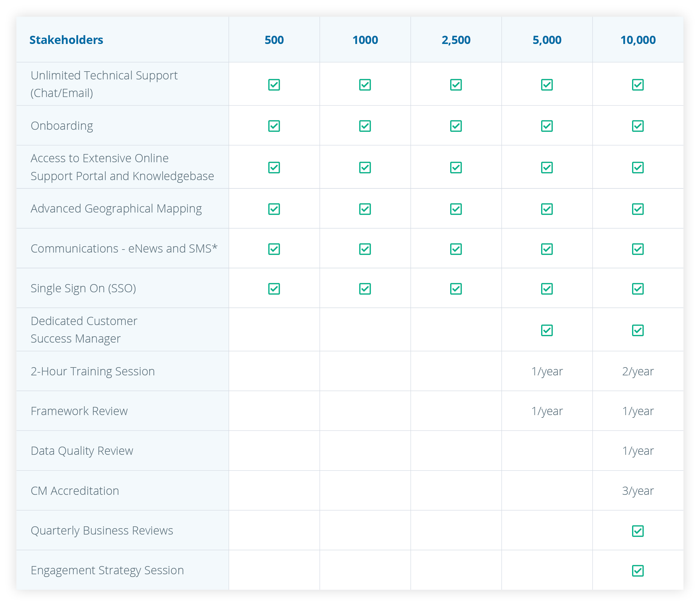700x607 pixels.
Task: Click Unlimited Technical Support checkmark under 500
Action: point(274,85)
